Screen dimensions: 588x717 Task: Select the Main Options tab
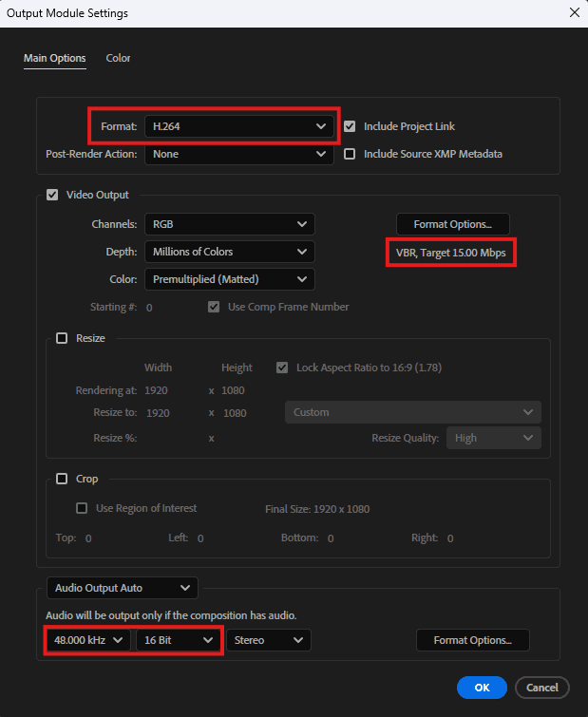[x=54, y=58]
